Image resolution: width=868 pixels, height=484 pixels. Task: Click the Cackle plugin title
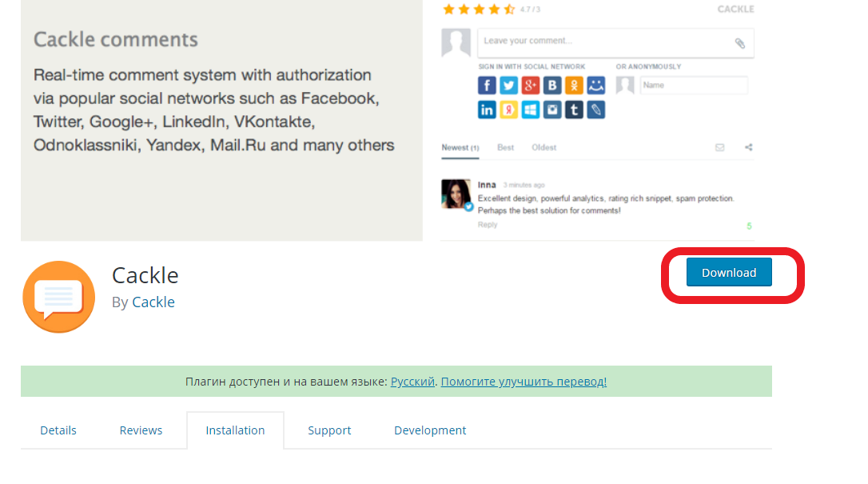pos(145,275)
